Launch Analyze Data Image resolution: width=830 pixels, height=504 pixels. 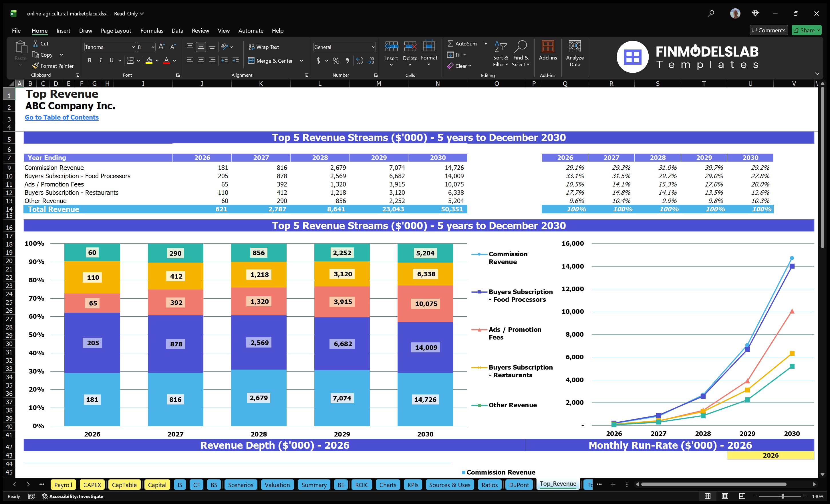575,54
